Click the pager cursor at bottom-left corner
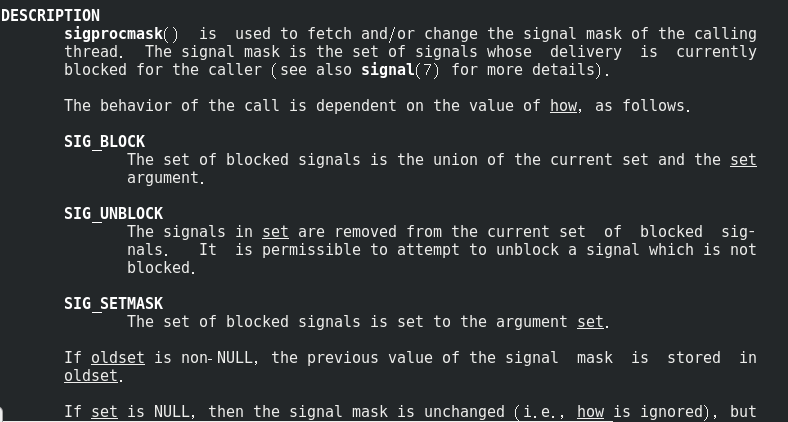Screen dimensions: 788x422 pyautogui.click(x=2, y=413)
